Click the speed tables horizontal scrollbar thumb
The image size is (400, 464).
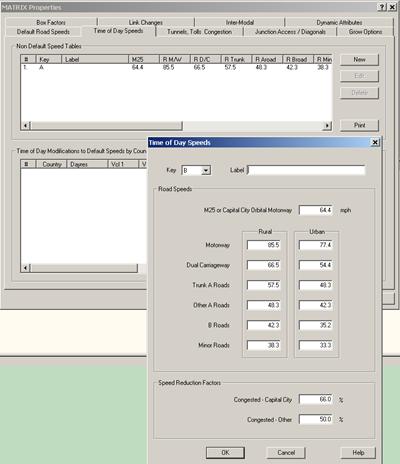pyautogui.click(x=106, y=126)
